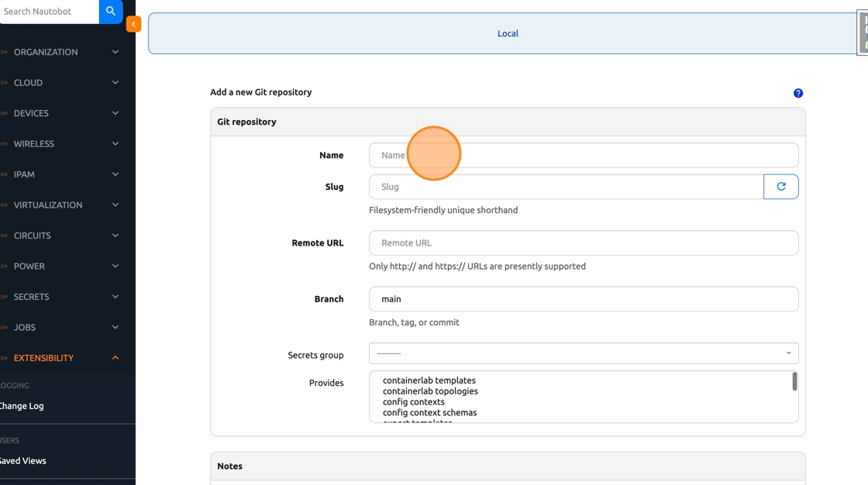Open the Secrets group dropdown

(x=583, y=353)
